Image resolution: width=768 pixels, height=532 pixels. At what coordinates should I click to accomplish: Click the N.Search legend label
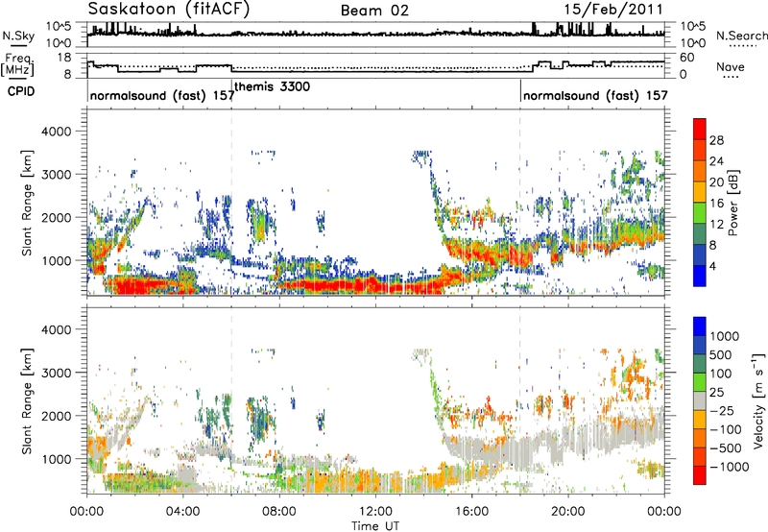coord(742,36)
